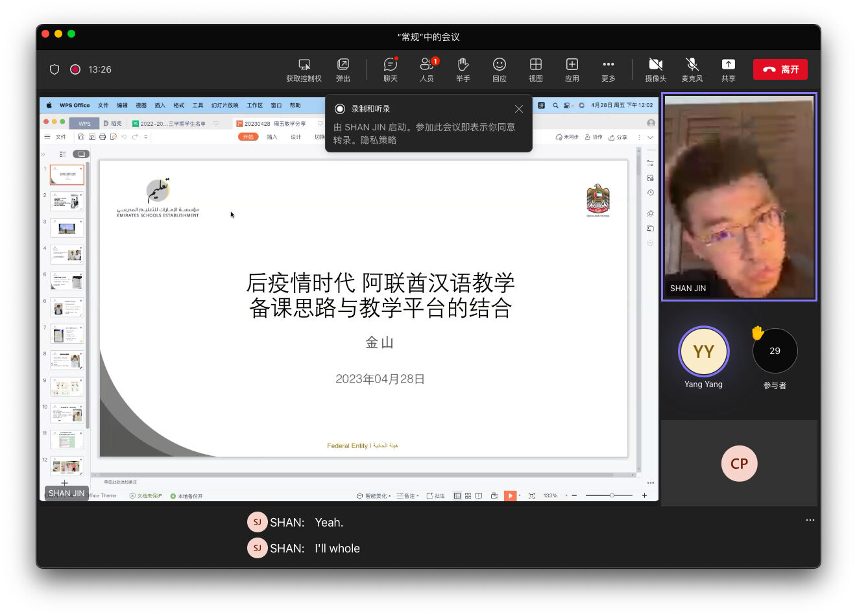Select the 开始 ribbon tab
The height and width of the screenshot is (616, 857).
point(248,137)
